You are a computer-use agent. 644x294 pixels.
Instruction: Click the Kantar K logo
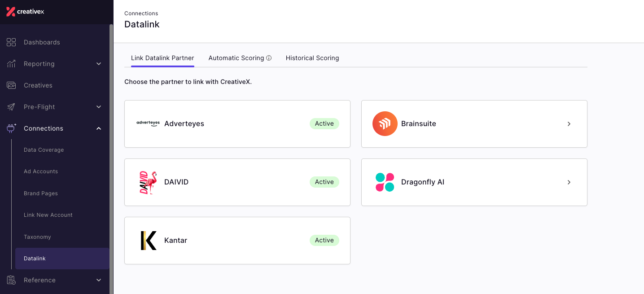[x=148, y=241]
